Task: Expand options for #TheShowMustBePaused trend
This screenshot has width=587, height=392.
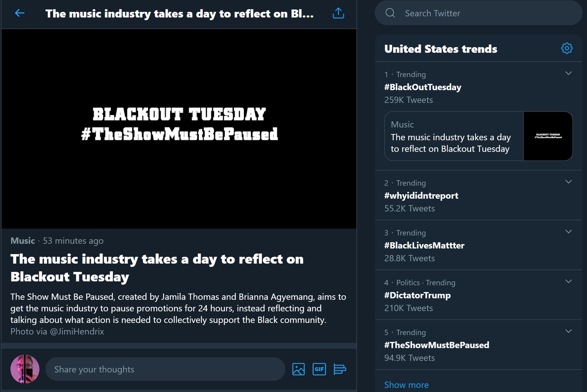Action: [568, 331]
